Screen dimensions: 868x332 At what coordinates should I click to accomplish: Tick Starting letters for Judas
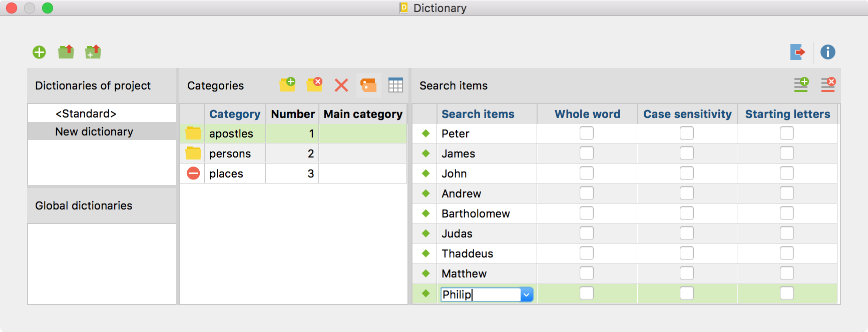pos(787,233)
